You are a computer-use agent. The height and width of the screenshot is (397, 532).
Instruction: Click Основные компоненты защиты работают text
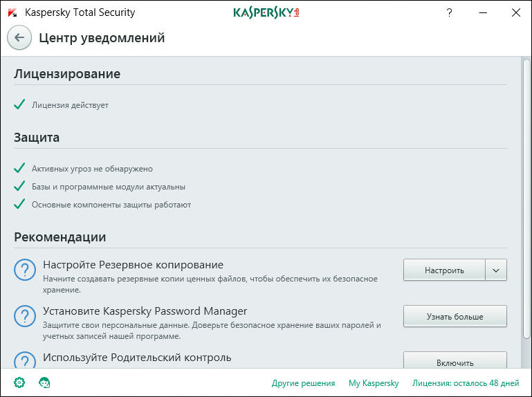pyautogui.click(x=111, y=205)
